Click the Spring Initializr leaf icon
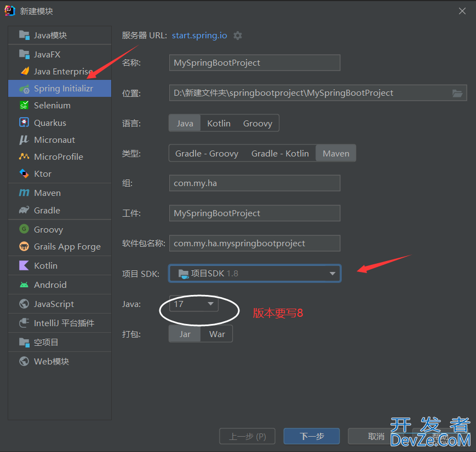Image resolution: width=476 pixels, height=452 pixels. (24, 89)
